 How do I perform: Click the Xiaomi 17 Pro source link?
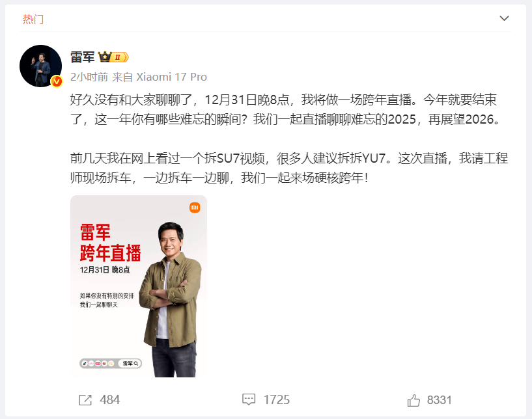coord(171,77)
